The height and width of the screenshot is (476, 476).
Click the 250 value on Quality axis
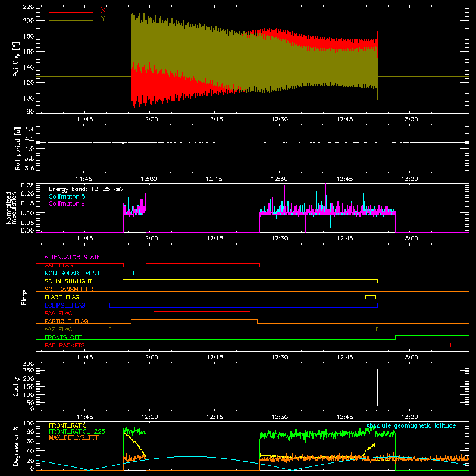29,370
